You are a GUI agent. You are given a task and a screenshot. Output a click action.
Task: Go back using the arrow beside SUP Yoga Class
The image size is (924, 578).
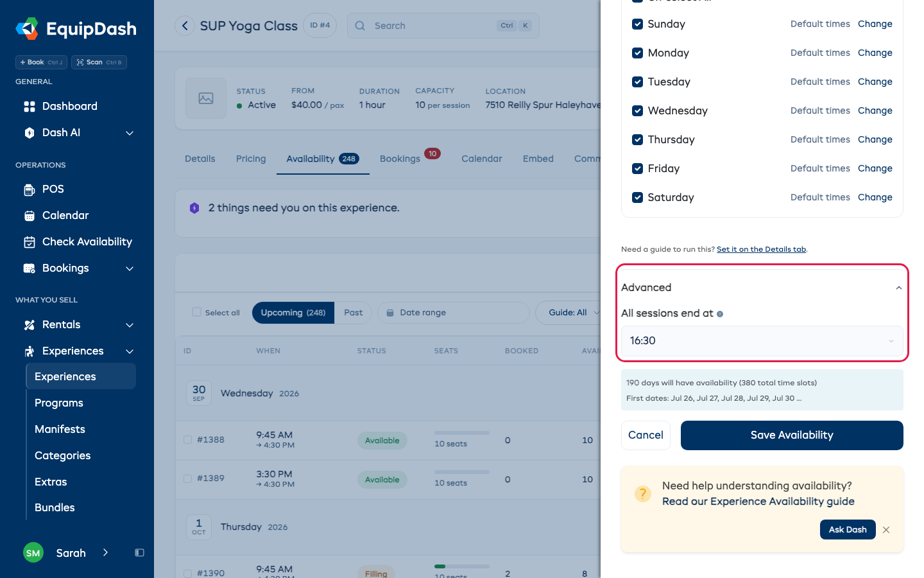(185, 26)
